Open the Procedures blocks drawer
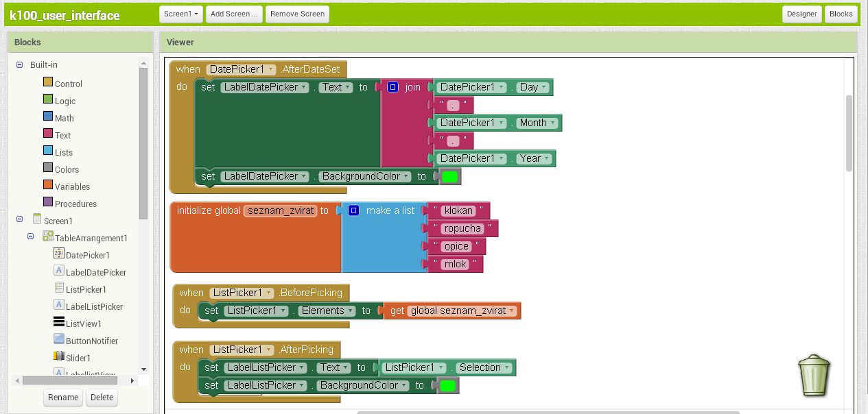The width and height of the screenshot is (868, 414). [69, 204]
